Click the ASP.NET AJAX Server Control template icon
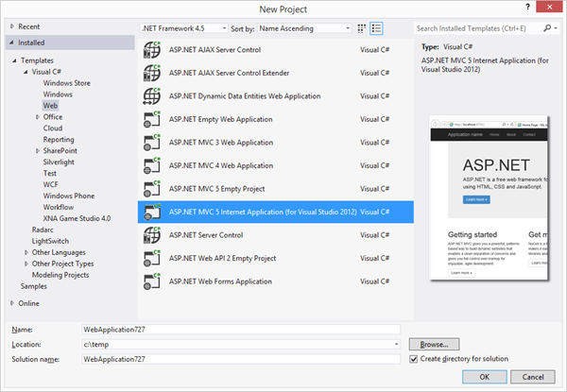The image size is (567, 392). pyautogui.click(x=152, y=50)
